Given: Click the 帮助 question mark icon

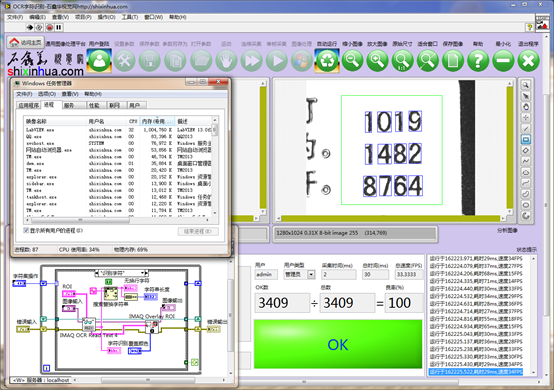Looking at the screenshot, I should pos(478,61).
